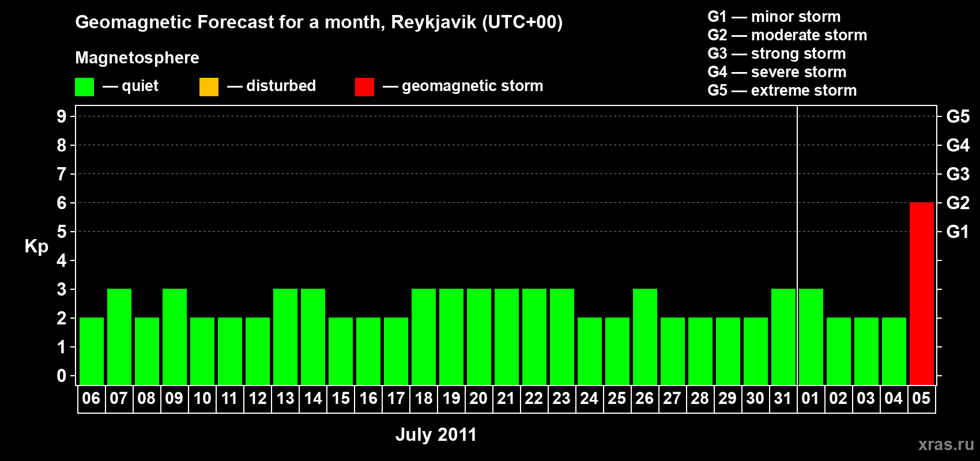
Task: Click the Kp value 0 axis label
Action: 62,376
